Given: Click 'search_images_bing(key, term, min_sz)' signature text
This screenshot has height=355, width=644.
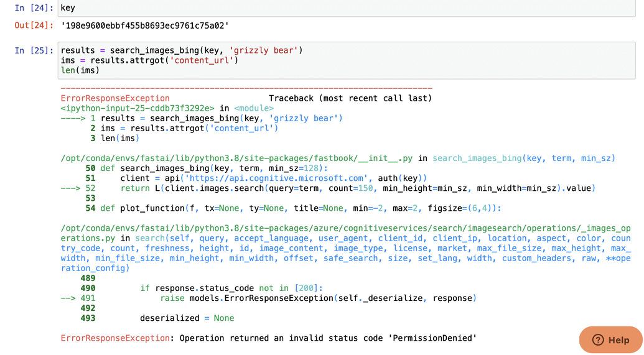Looking at the screenshot, I should (x=524, y=159).
